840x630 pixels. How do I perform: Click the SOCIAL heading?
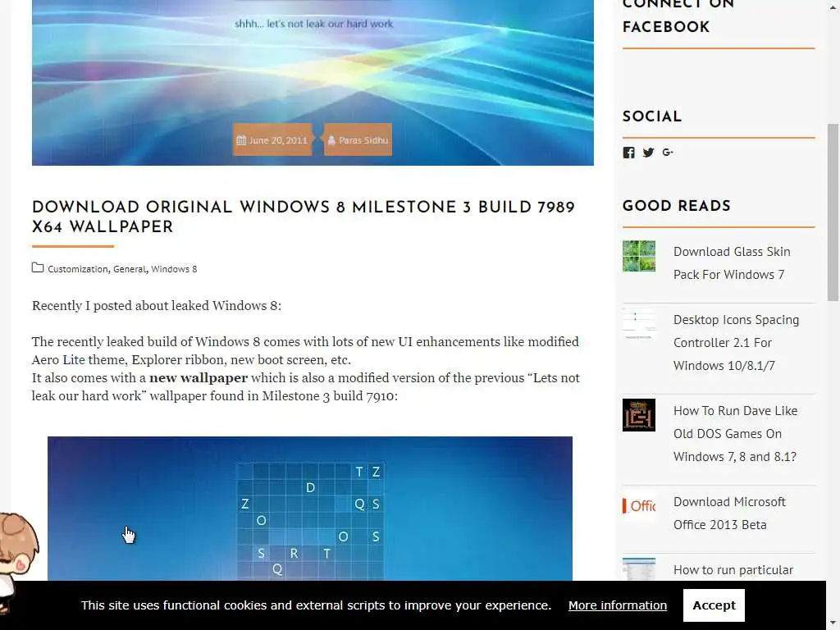[x=652, y=116]
